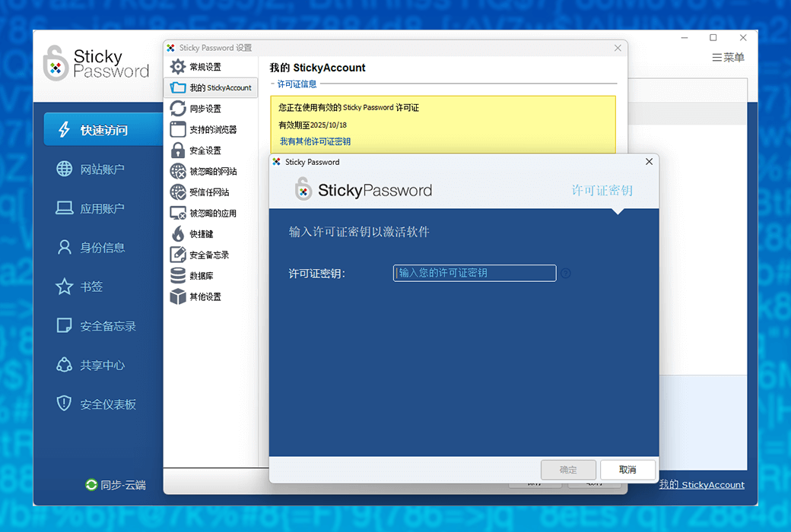Select 我的 StickyAccount folder icon in settings
This screenshot has width=791, height=532.
click(177, 87)
